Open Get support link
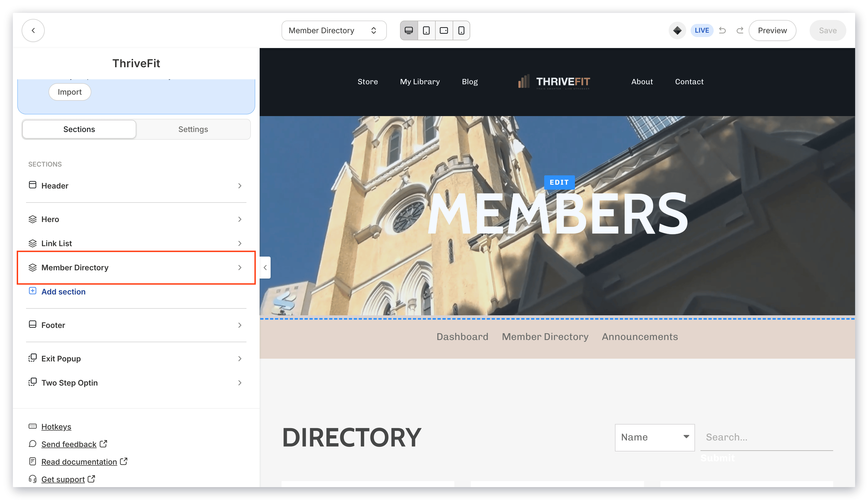868x500 pixels. (63, 479)
